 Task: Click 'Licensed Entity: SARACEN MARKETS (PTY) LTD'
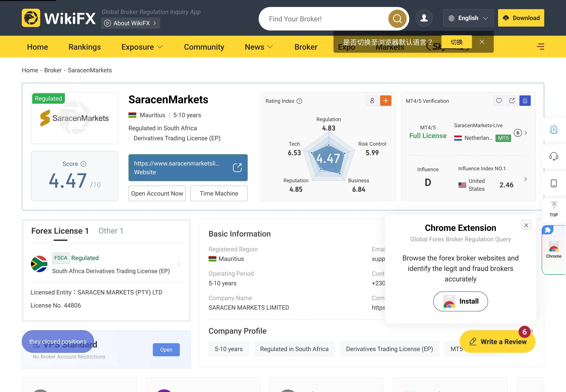[x=96, y=292]
